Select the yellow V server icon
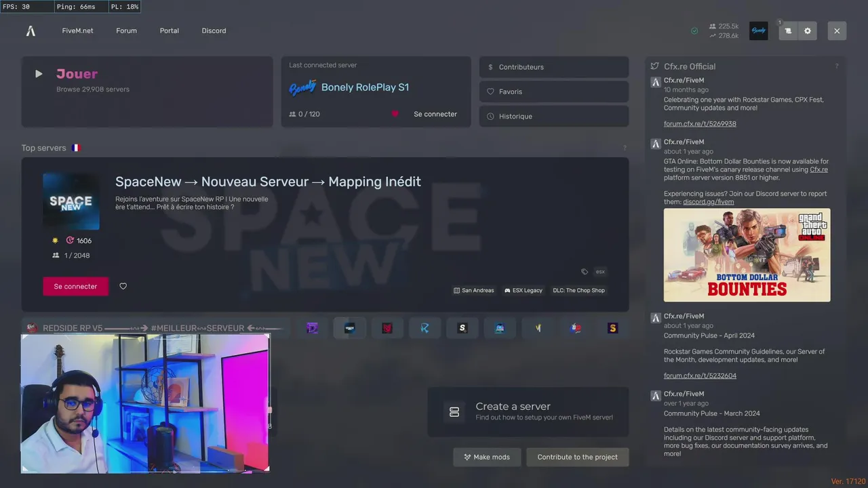This screenshot has width=868, height=488. click(538, 328)
